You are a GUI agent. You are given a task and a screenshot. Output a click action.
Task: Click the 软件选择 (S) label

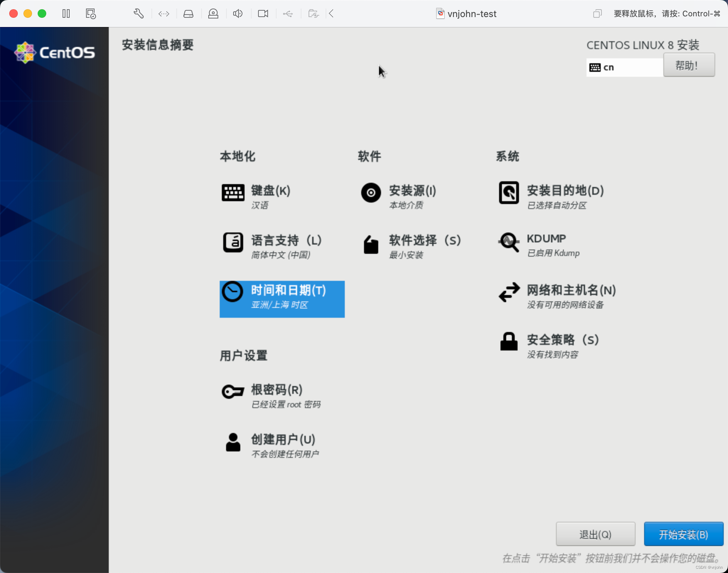(x=425, y=240)
